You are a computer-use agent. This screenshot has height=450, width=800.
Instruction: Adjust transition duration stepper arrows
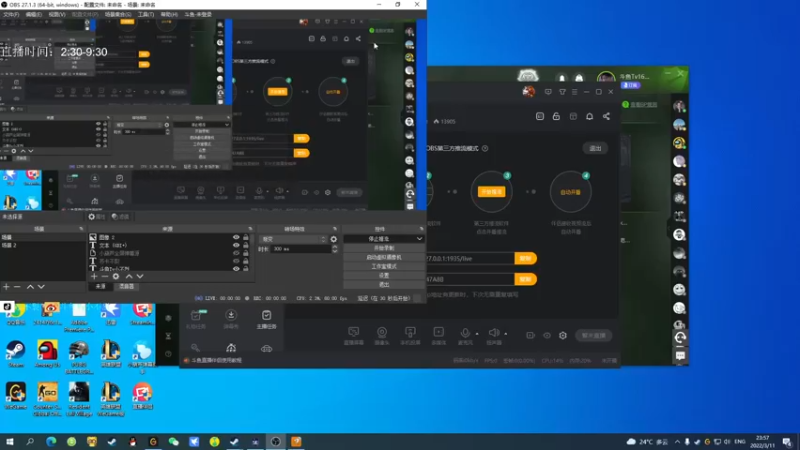335,249
